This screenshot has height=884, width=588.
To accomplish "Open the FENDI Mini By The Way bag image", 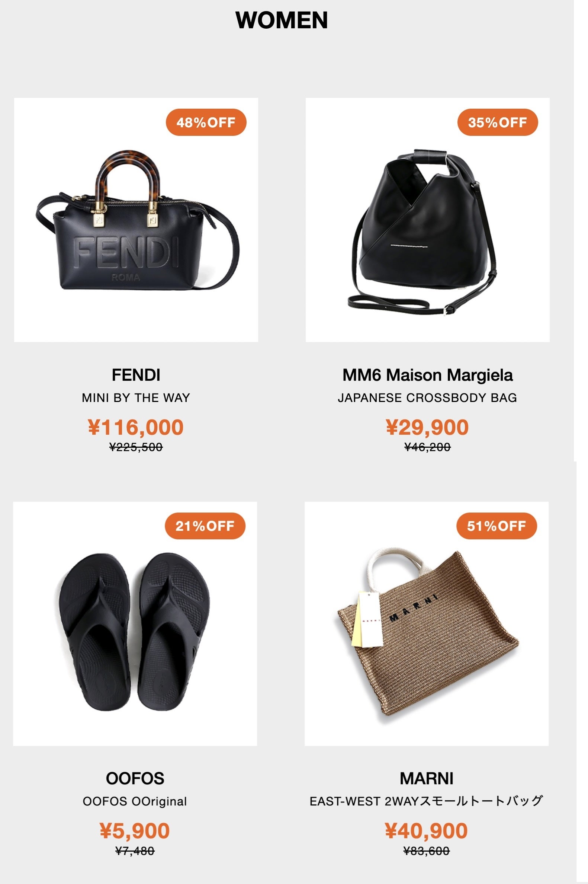I will click(x=136, y=220).
